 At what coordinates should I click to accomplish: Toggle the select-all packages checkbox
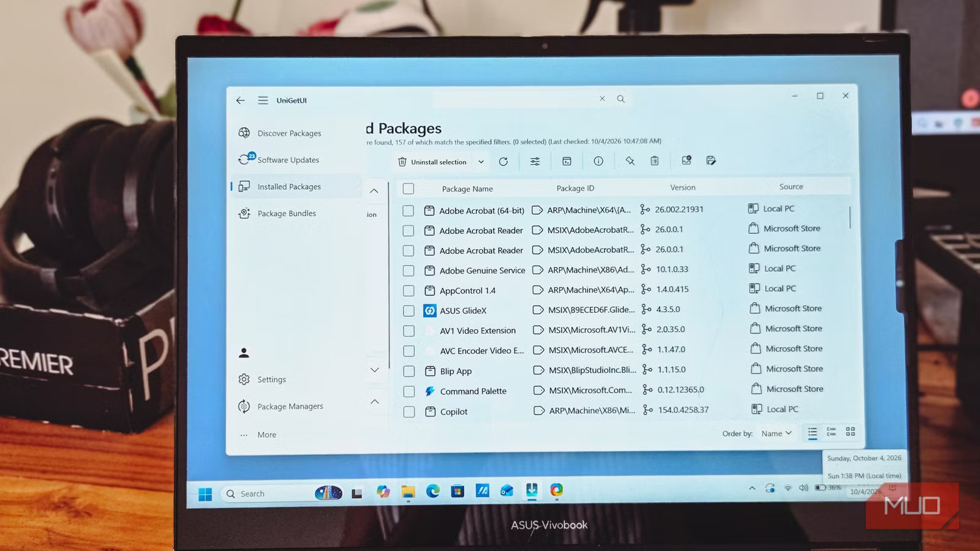(409, 189)
